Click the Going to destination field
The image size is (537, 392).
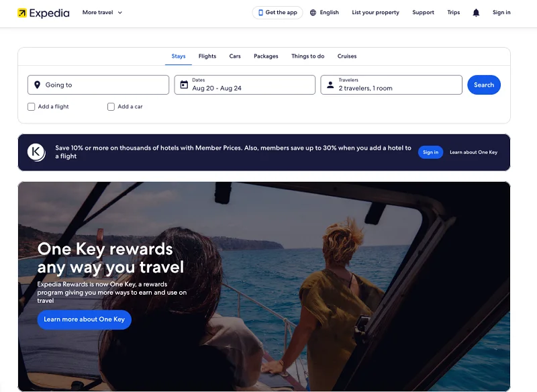[x=98, y=85]
